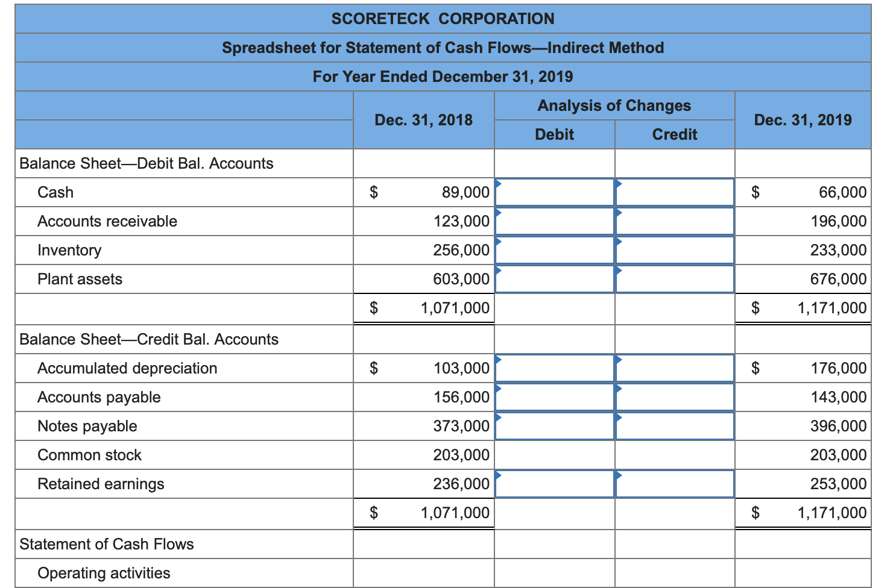Screen dimensions: 896x588
Task: Click the flag marker on Accumulated depreciation debit cell
Action: point(498,360)
